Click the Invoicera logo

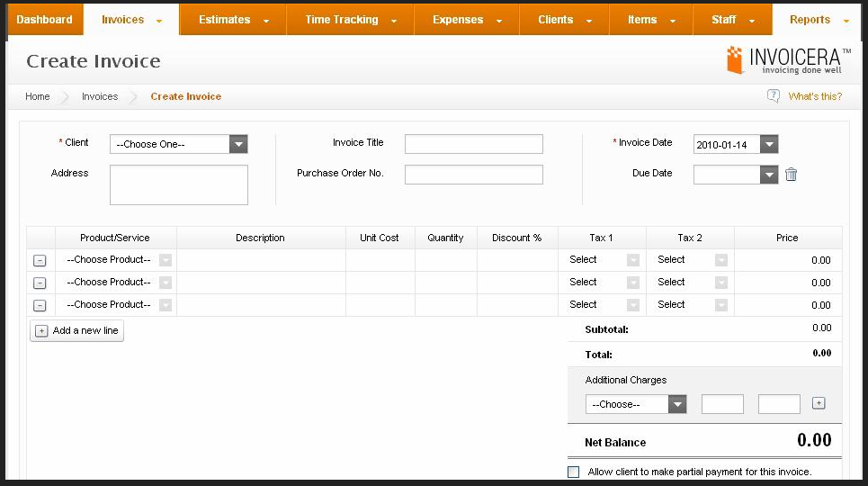coord(788,59)
